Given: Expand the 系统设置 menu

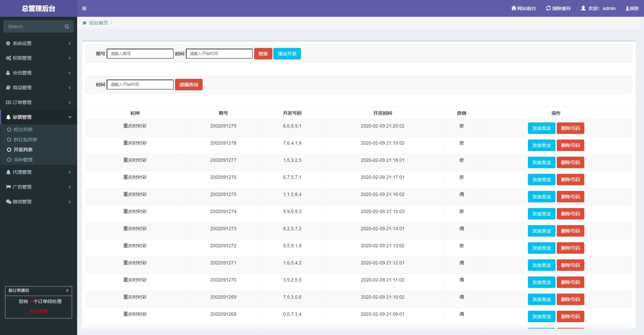Looking at the screenshot, I should tap(38, 43).
